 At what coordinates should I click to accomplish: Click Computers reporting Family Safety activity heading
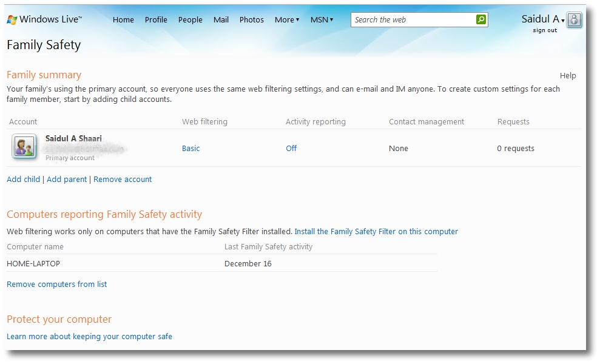tap(104, 214)
